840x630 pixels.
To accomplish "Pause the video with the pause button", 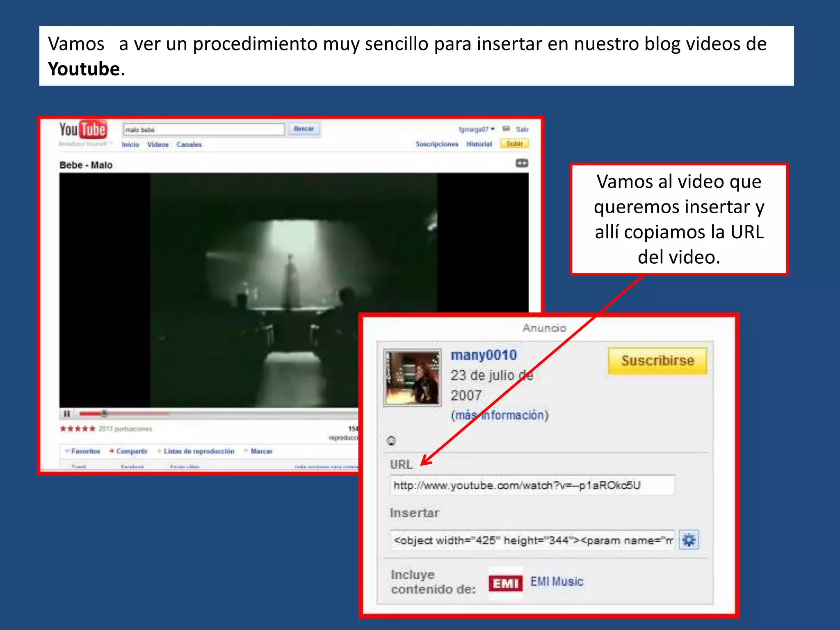I will (67, 413).
